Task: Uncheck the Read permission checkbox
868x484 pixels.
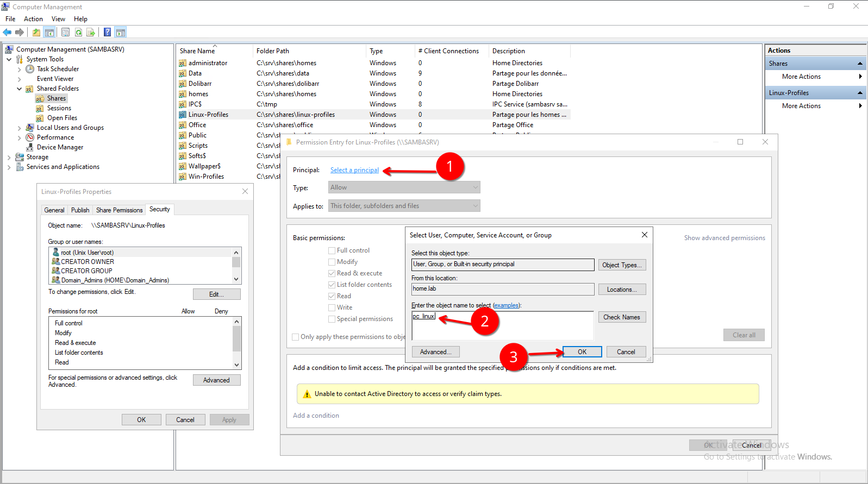Action: pos(332,296)
